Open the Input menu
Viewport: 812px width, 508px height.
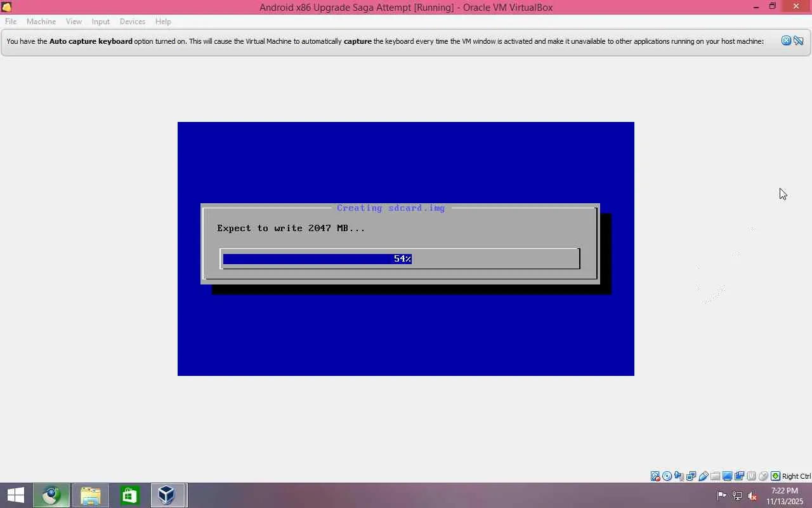(x=100, y=22)
